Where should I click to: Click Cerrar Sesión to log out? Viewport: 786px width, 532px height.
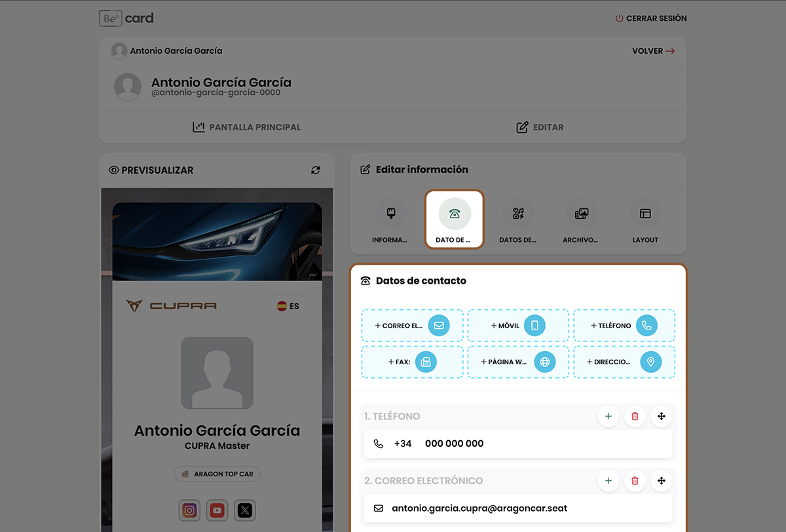pos(651,18)
